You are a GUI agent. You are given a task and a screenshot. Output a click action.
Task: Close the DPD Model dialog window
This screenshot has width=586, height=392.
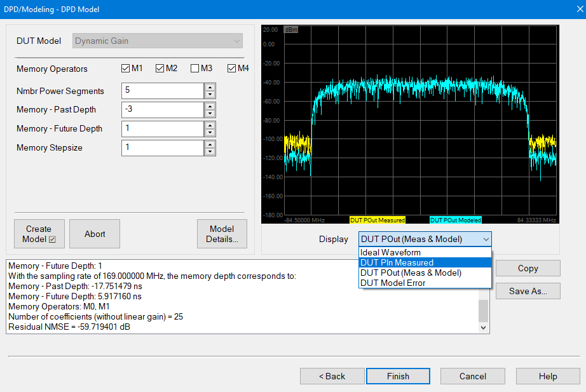(x=571, y=10)
